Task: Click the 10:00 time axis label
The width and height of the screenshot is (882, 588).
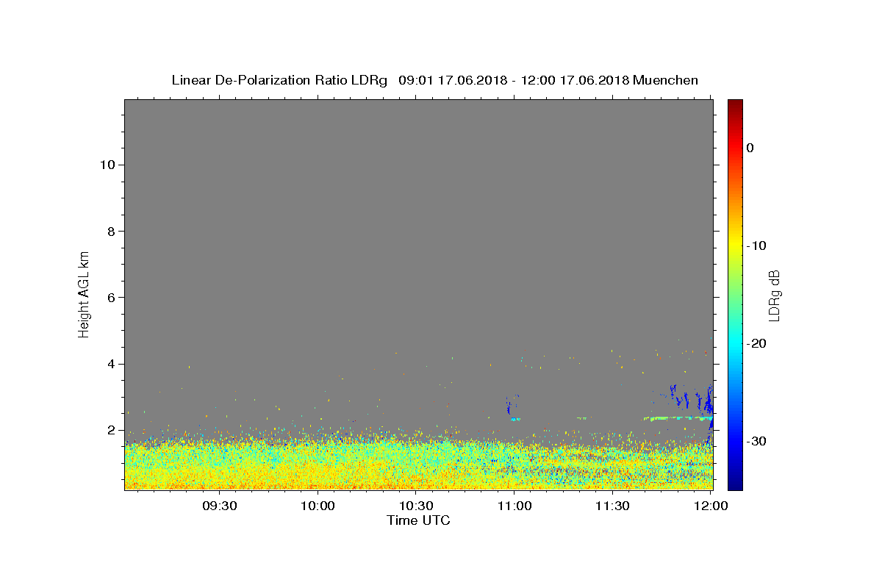Action: (318, 506)
